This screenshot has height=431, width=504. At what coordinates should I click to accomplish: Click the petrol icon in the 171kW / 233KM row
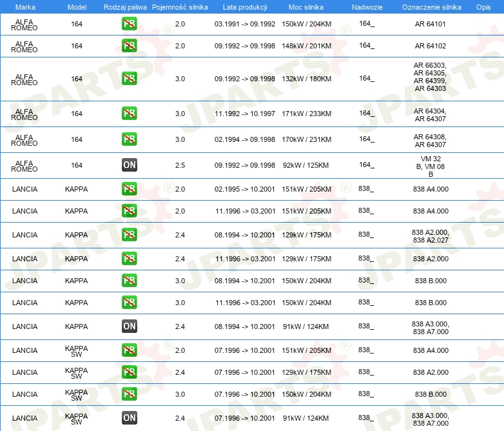click(x=129, y=114)
